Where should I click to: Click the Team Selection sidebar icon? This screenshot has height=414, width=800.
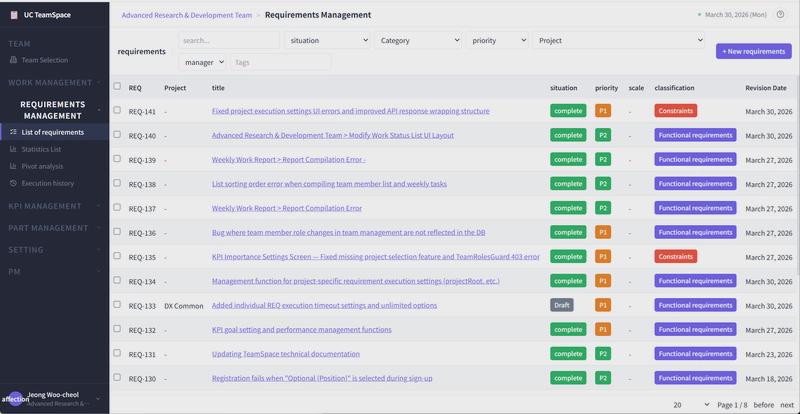point(13,60)
